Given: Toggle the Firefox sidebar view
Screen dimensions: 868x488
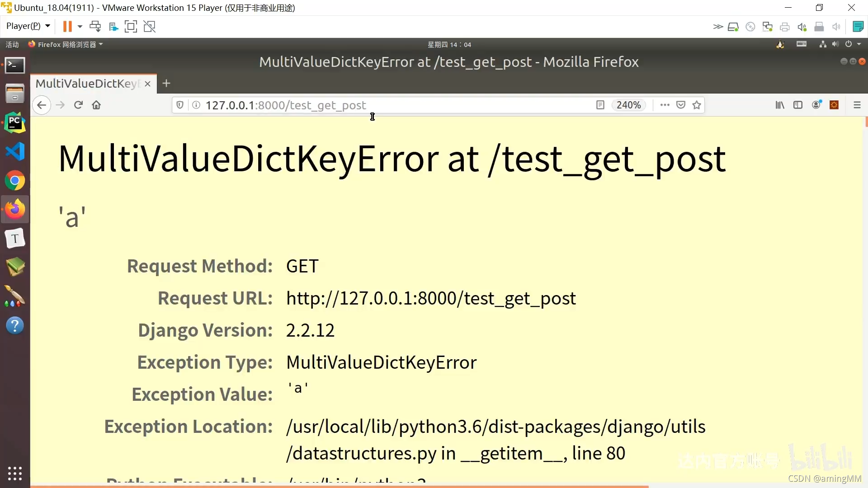Looking at the screenshot, I should [x=798, y=105].
